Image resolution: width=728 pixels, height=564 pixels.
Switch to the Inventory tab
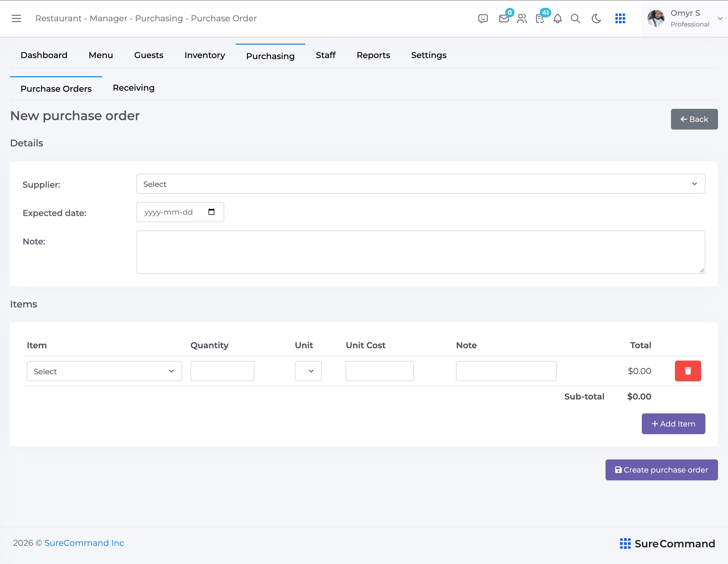(205, 55)
